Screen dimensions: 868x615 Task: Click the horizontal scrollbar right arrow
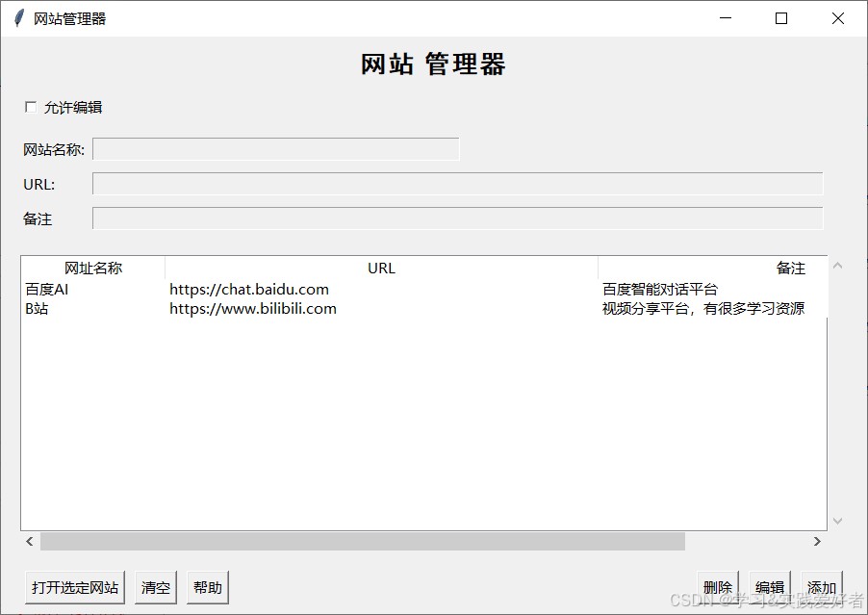(x=817, y=542)
